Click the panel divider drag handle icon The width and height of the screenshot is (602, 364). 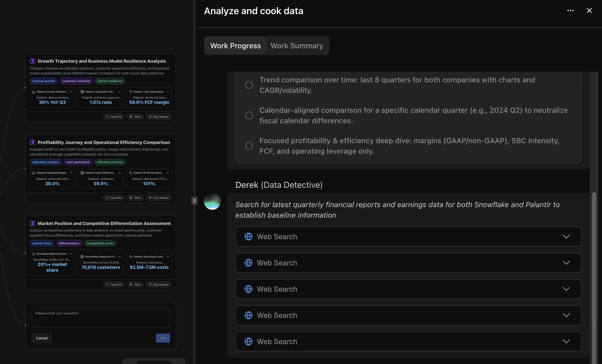[194, 201]
